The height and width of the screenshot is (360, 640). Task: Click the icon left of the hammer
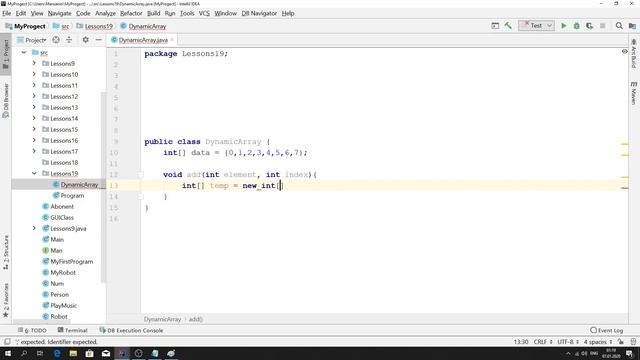click(495, 26)
